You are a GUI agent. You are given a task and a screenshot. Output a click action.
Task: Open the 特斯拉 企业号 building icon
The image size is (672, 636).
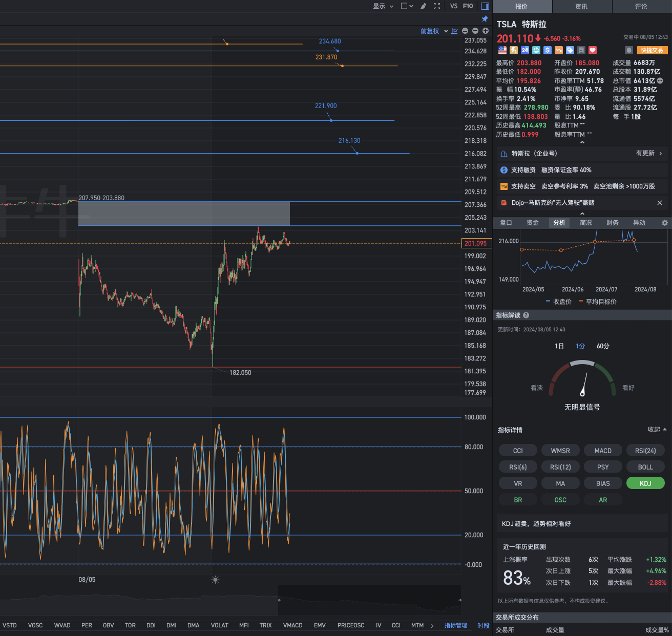point(504,154)
